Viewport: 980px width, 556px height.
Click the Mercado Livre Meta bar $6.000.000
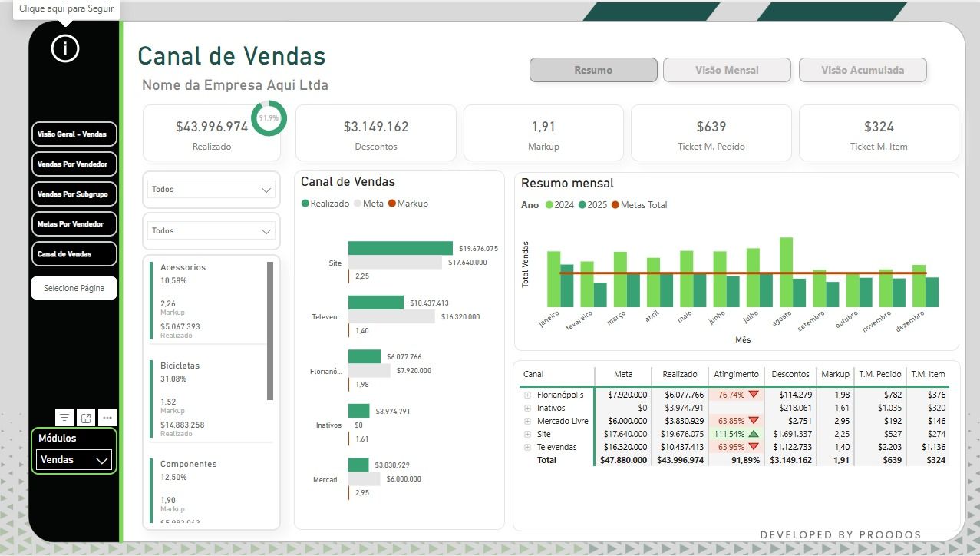tap(366, 478)
